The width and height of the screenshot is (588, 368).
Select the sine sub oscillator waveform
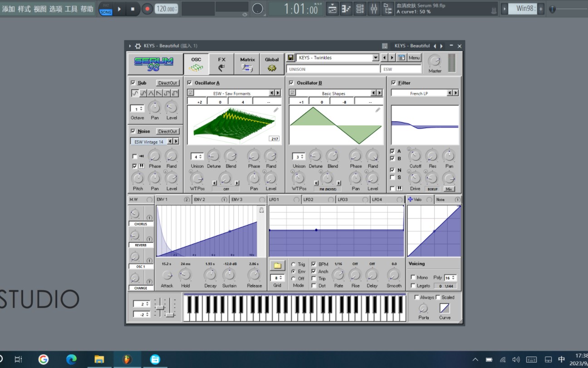coord(135,93)
